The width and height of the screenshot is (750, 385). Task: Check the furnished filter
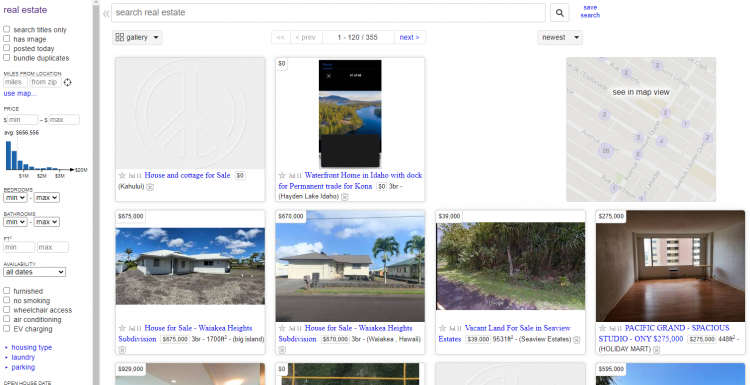[7, 290]
